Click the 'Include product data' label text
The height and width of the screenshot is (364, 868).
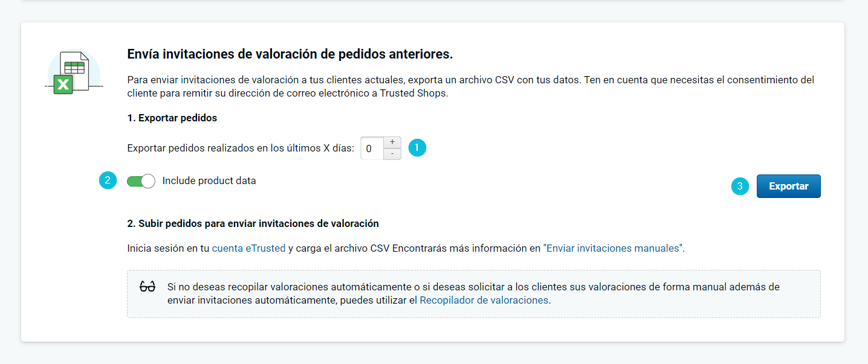(x=209, y=181)
